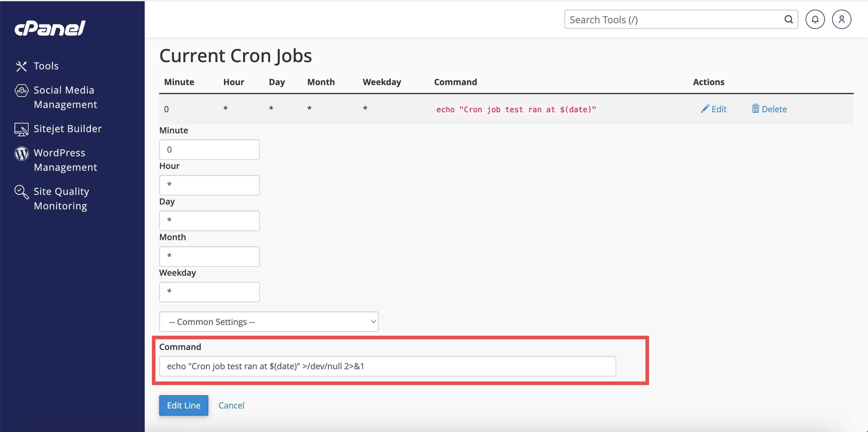Click the WordPress logo icon
Screen dimensions: 868x432
pos(21,154)
